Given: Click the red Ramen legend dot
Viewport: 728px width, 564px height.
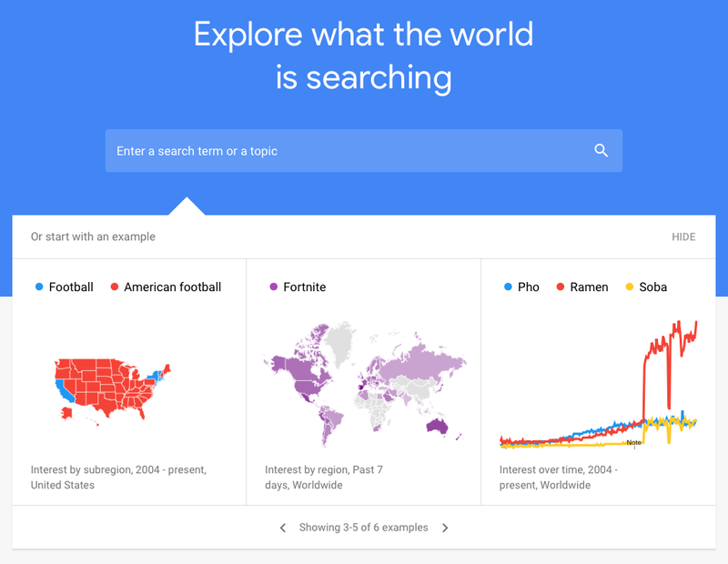Looking at the screenshot, I should pyautogui.click(x=560, y=287).
